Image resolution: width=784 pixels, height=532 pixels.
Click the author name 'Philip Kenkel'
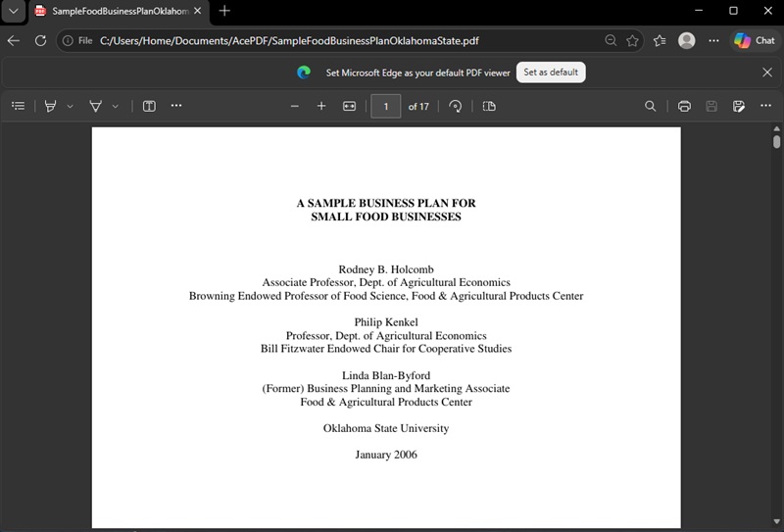(x=386, y=322)
